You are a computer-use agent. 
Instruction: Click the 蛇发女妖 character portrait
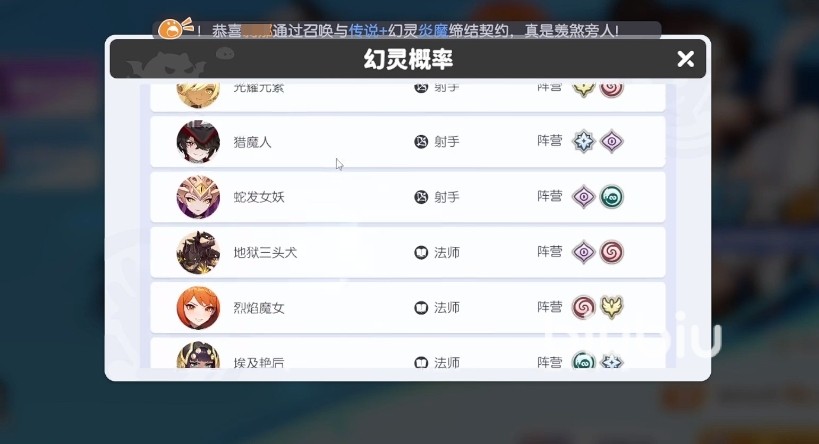[x=198, y=197]
